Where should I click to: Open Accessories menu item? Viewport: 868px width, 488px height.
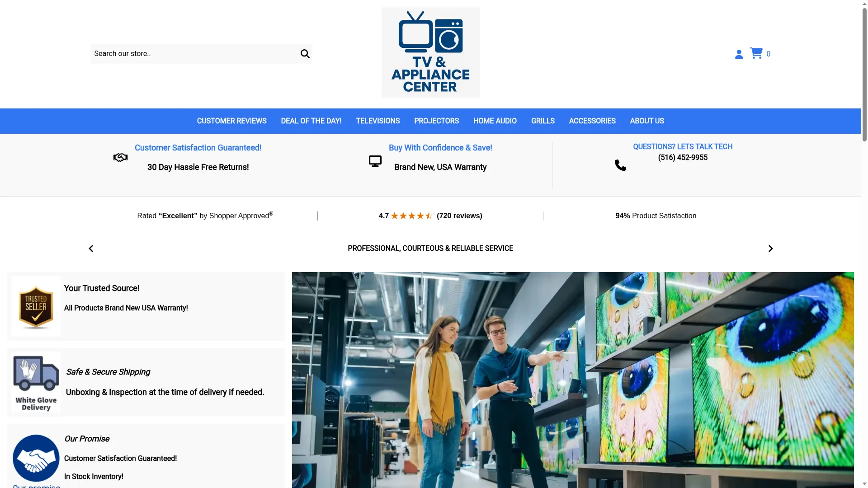(592, 121)
